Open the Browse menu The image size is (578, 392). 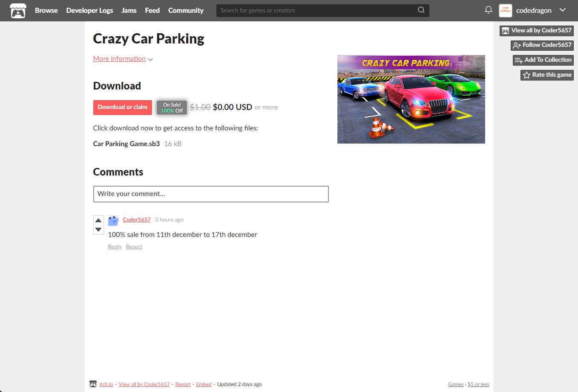coord(46,11)
